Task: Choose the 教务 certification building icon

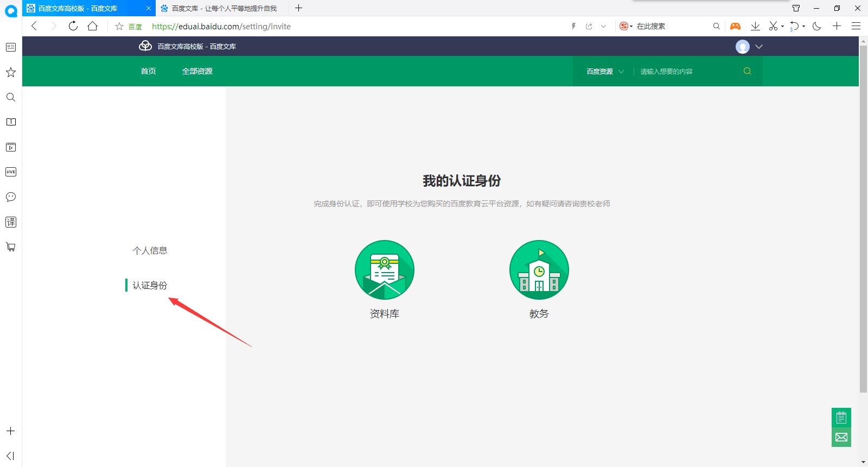Action: pyautogui.click(x=539, y=270)
